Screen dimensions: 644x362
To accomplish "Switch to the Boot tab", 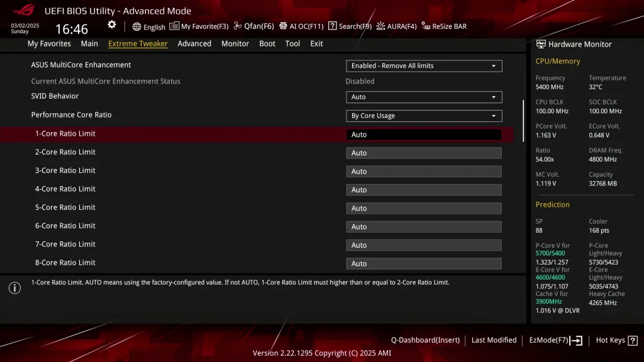I will [267, 43].
